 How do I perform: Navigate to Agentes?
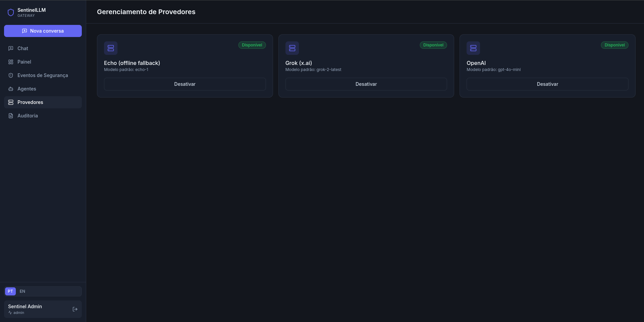43,89
